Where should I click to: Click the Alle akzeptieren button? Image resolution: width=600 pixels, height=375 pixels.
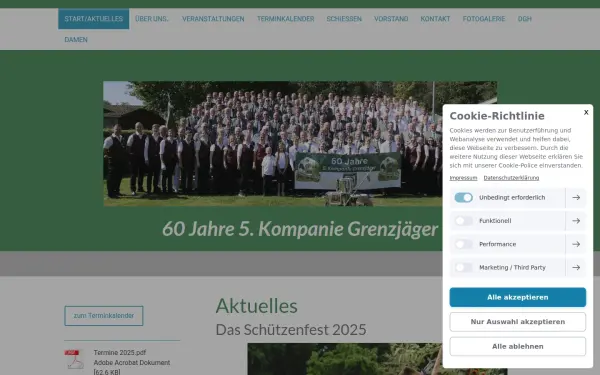517,297
